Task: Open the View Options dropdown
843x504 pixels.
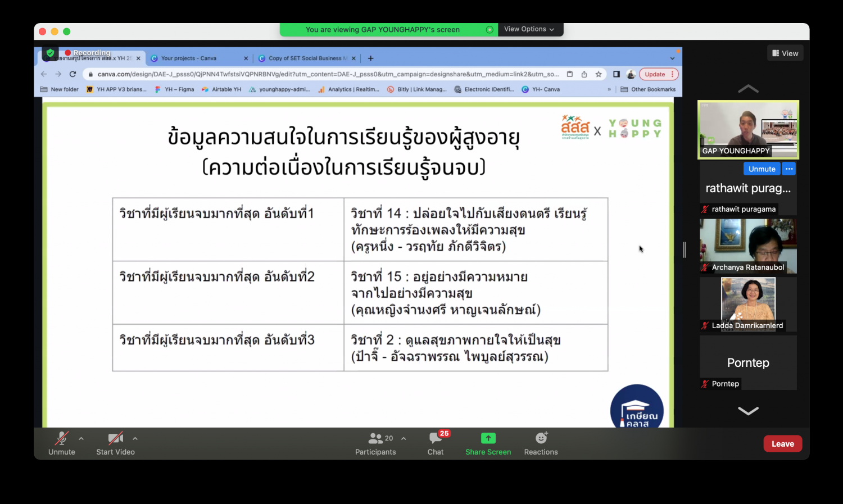Action: (x=529, y=29)
